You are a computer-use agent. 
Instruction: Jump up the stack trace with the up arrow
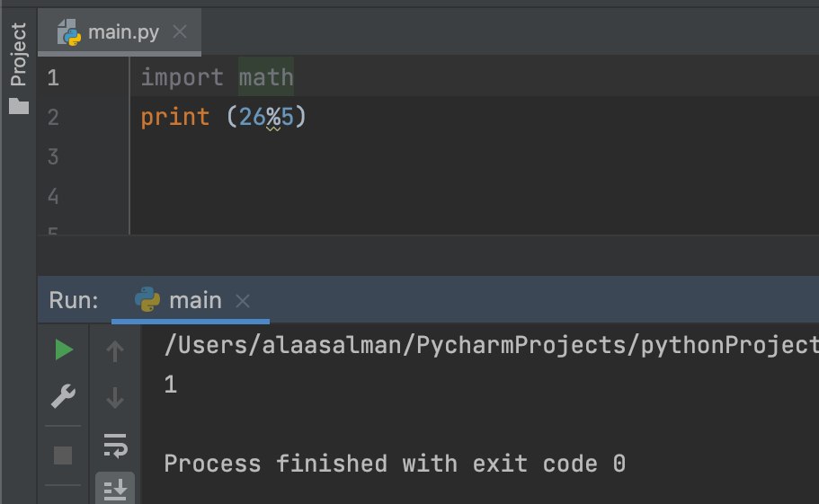click(115, 351)
